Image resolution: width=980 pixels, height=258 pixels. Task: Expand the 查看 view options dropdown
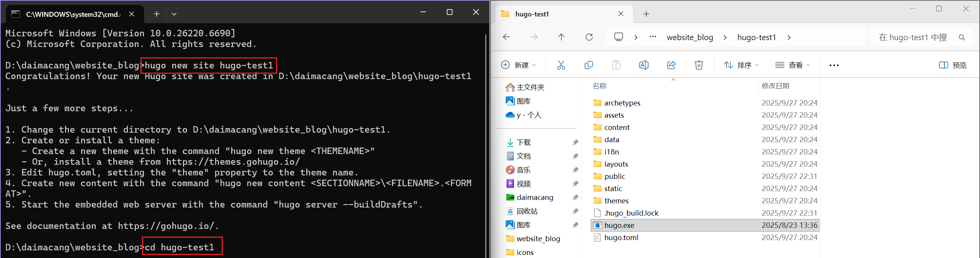point(792,65)
